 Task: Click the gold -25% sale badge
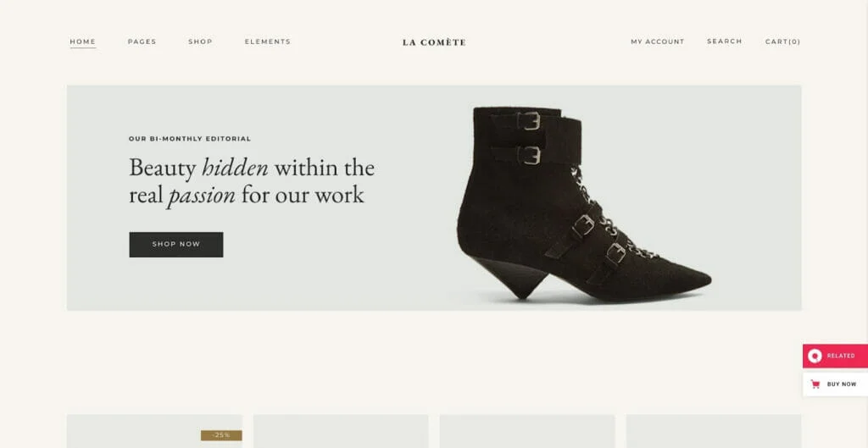point(221,435)
